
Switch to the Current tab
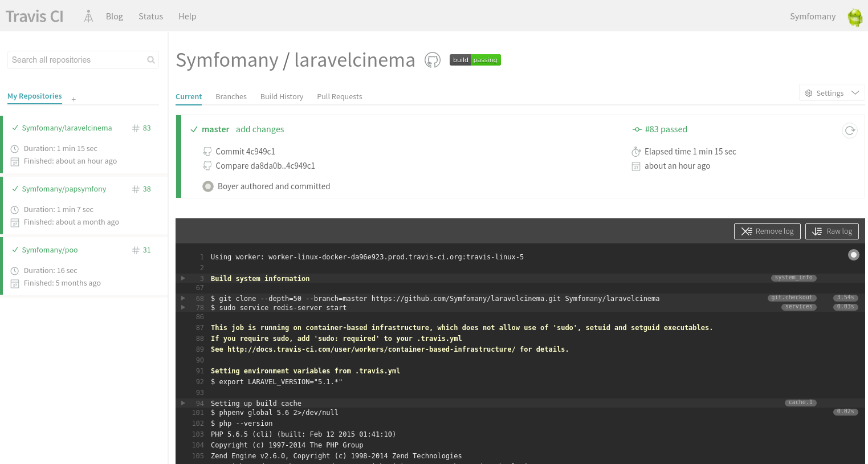189,97
